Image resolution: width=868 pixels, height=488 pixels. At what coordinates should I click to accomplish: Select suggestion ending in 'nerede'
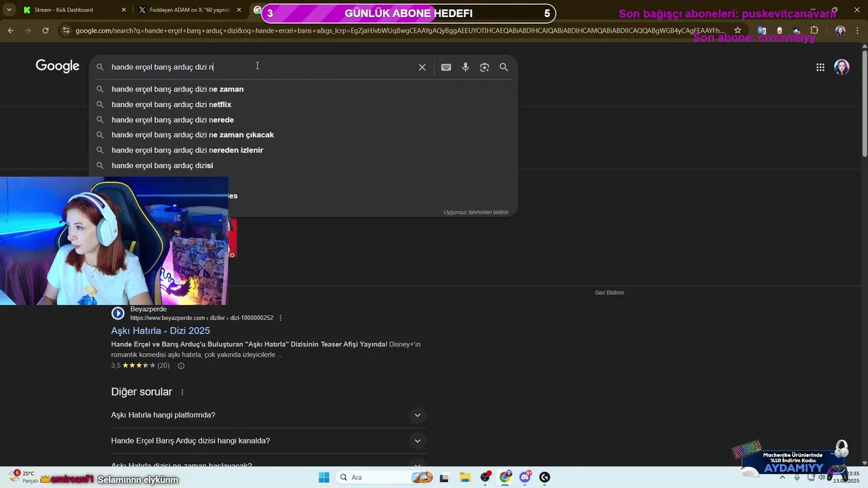coord(303,120)
